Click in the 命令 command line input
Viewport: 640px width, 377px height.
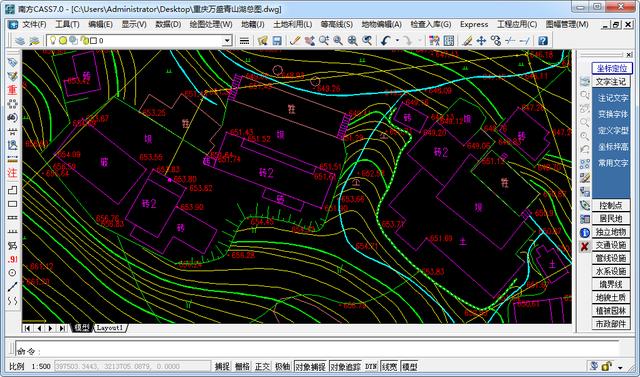[318, 348]
